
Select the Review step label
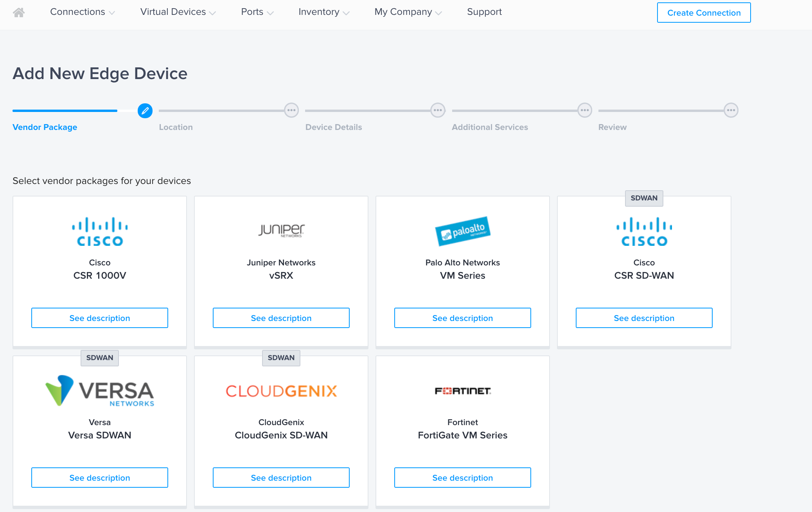612,127
